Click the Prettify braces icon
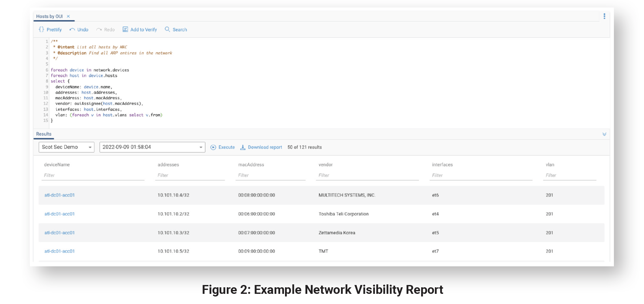 pyautogui.click(x=41, y=29)
